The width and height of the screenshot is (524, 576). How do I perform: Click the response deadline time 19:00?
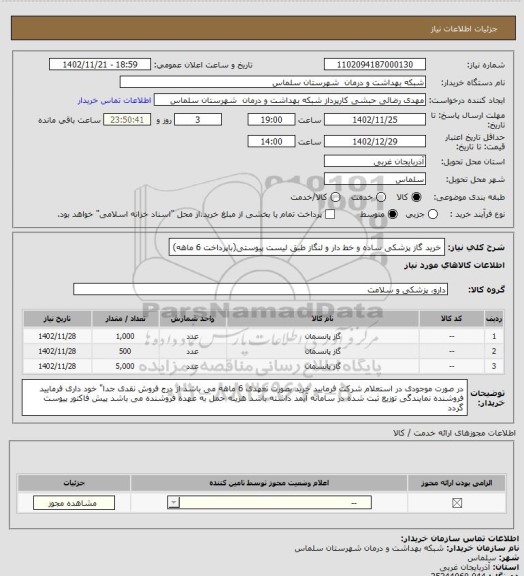point(272,120)
